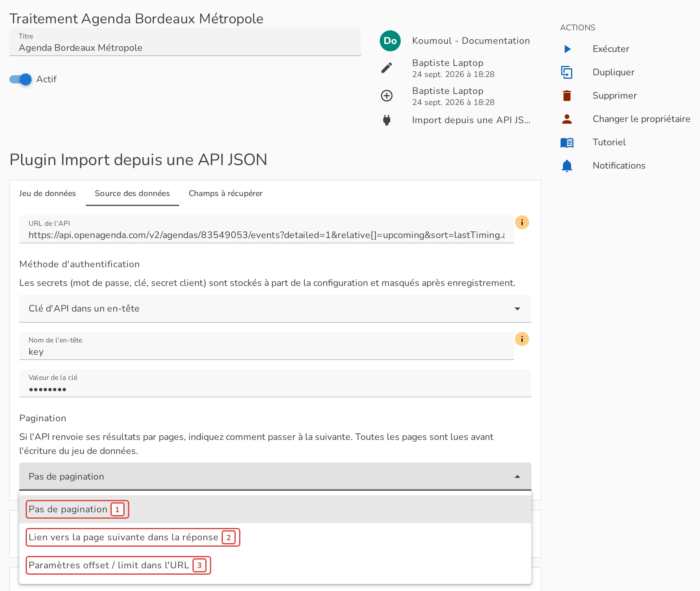
Task: Click the Supprimer action label
Action: (x=615, y=96)
